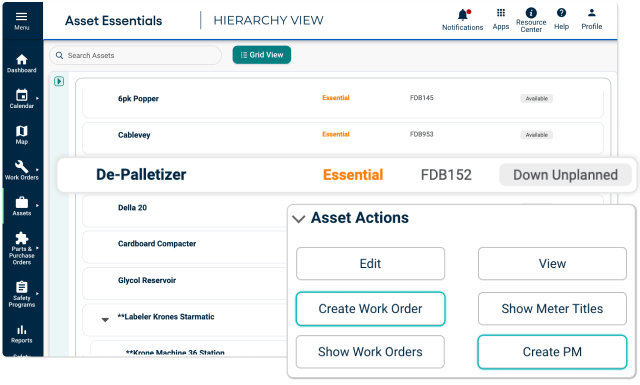Open the Map sidebar icon
640x385 pixels.
[x=22, y=131]
